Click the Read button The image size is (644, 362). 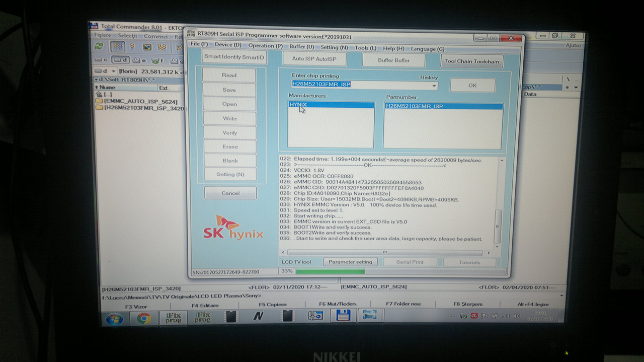[229, 76]
